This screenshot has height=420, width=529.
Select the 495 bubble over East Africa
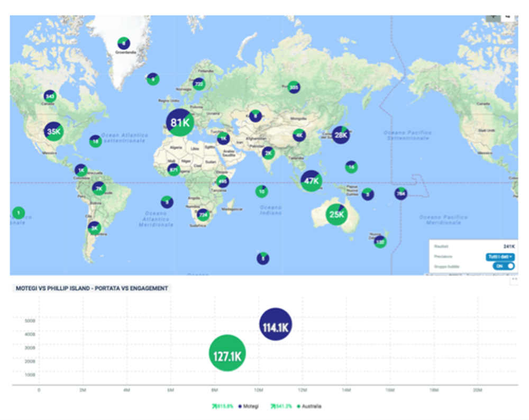223,181
